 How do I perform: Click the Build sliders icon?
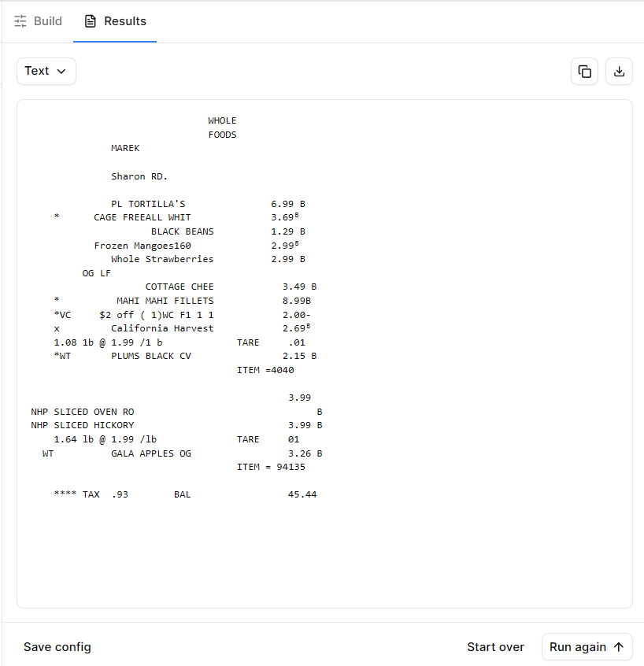(x=20, y=20)
